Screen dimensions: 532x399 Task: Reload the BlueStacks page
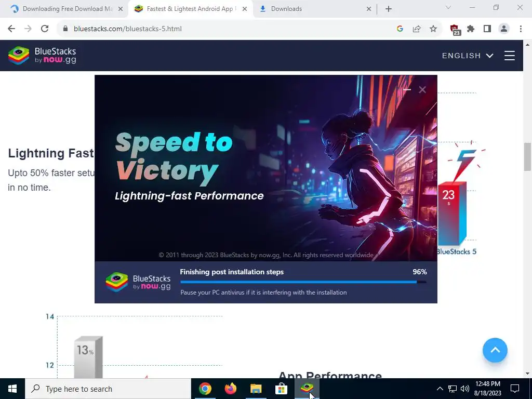click(45, 29)
